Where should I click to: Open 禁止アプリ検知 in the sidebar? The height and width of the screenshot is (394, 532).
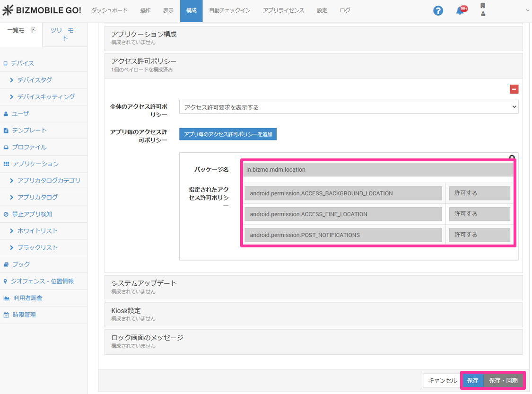coord(32,214)
